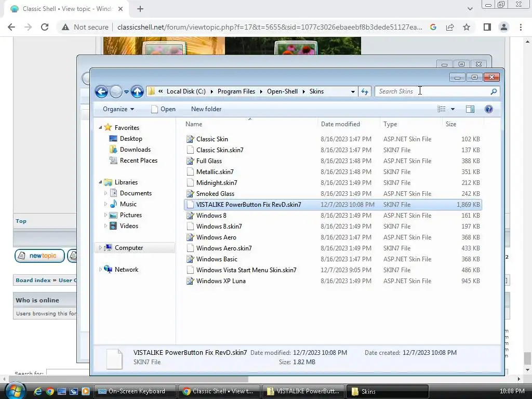Open Chrome three-dot menu

[x=521, y=27]
